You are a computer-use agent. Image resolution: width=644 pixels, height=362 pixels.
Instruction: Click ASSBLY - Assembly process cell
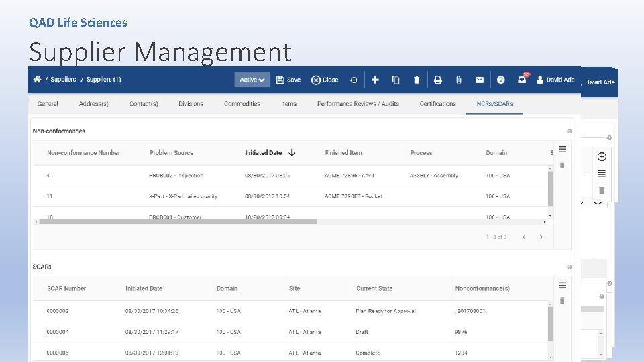coord(434,176)
